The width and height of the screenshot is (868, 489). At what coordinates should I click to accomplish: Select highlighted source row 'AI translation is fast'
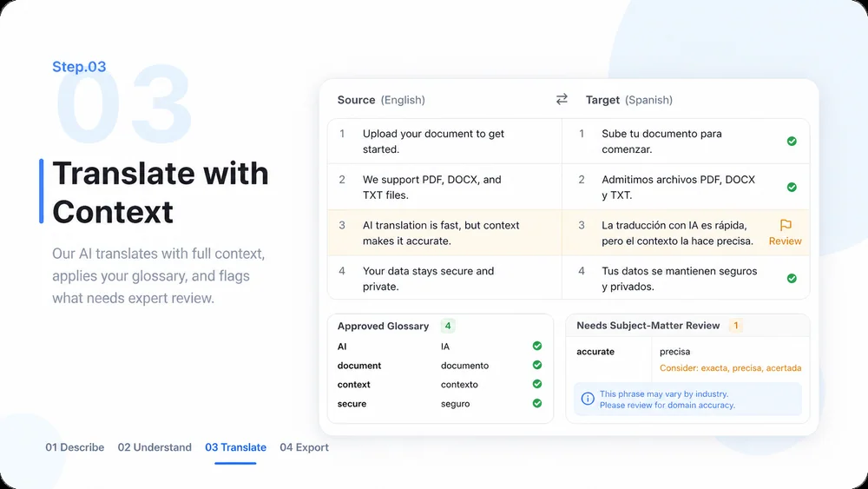pos(444,233)
